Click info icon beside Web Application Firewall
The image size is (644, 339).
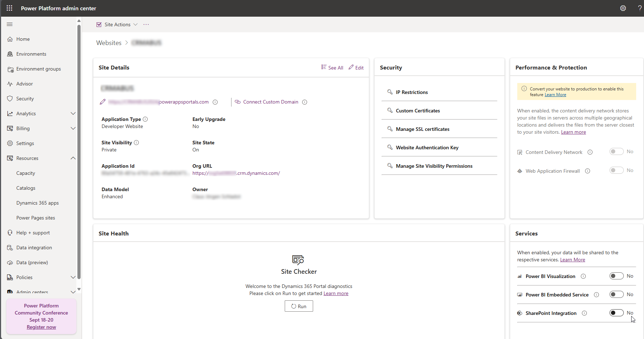click(588, 171)
